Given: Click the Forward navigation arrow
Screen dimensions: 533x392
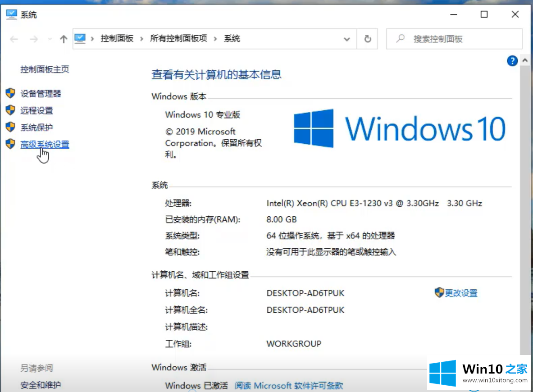Looking at the screenshot, I should pos(34,39).
